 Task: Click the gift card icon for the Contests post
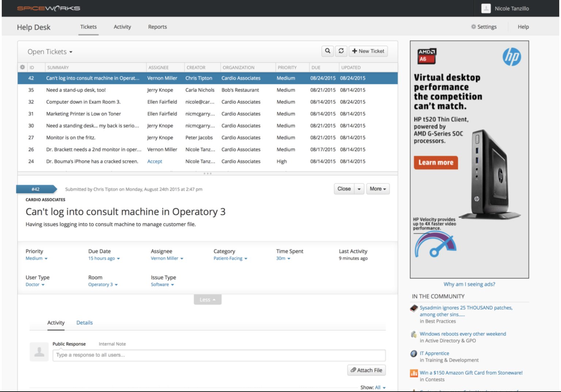pos(413,373)
